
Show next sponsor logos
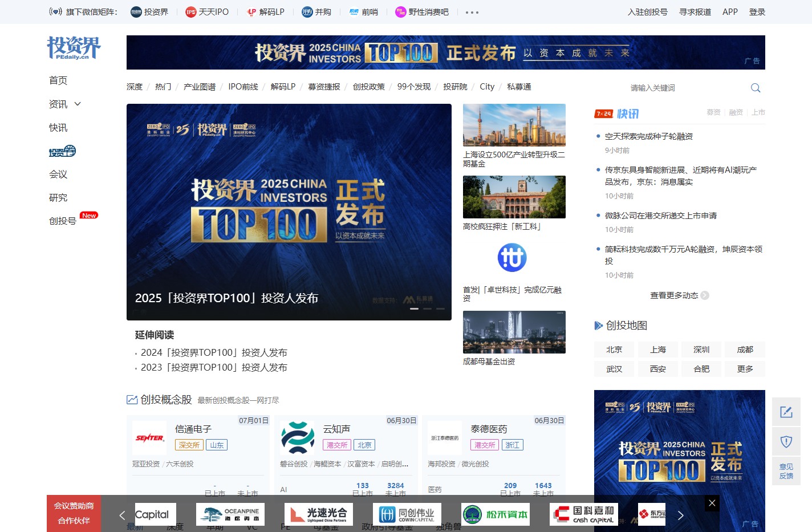pyautogui.click(x=680, y=515)
